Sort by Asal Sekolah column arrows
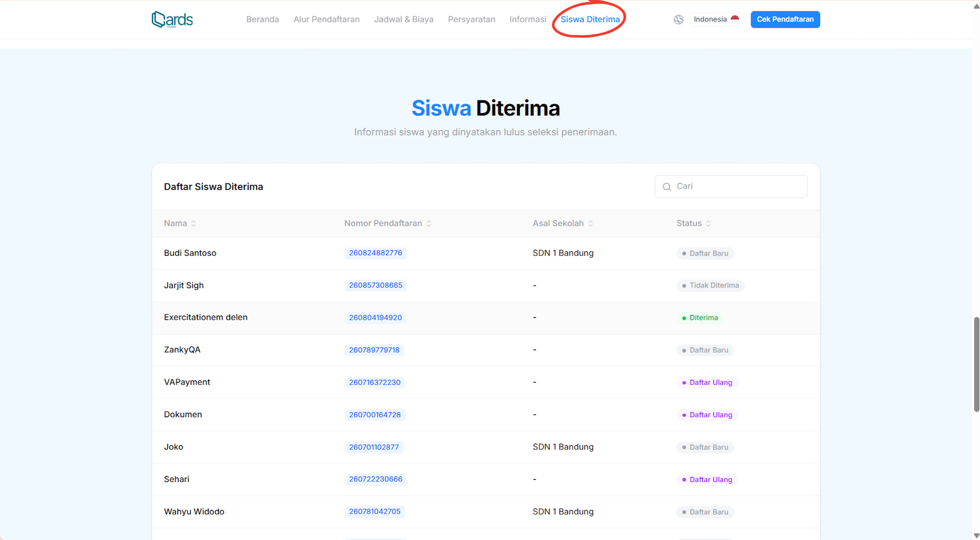 click(x=590, y=224)
